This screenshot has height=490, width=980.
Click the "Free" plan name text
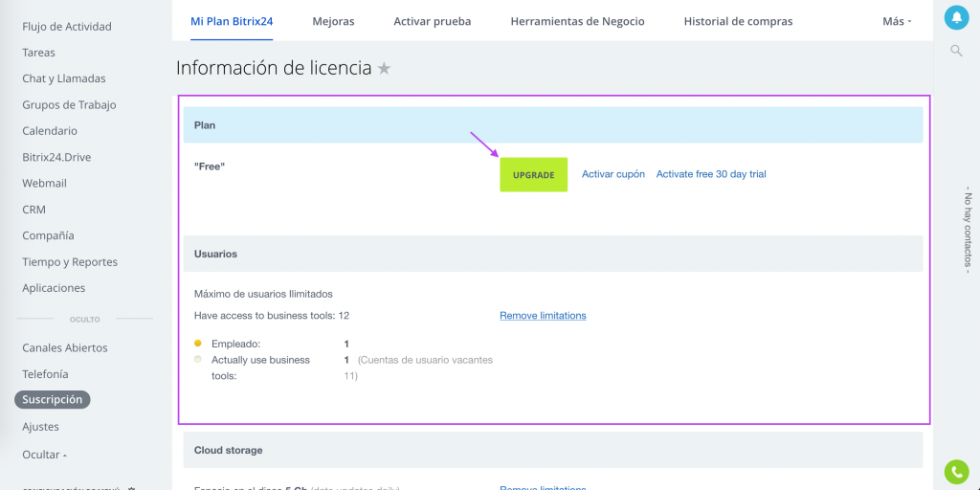click(210, 167)
